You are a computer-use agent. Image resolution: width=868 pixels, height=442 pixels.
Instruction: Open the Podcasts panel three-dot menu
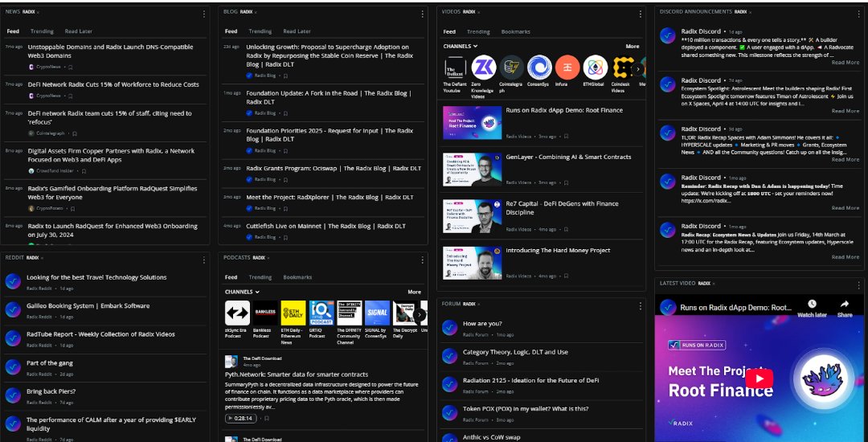click(x=423, y=260)
